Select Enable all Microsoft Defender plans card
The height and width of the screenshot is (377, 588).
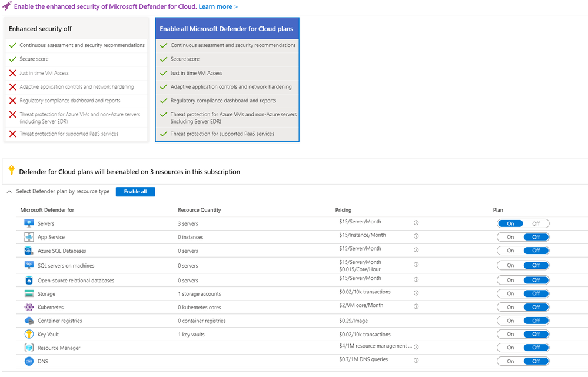point(227,29)
